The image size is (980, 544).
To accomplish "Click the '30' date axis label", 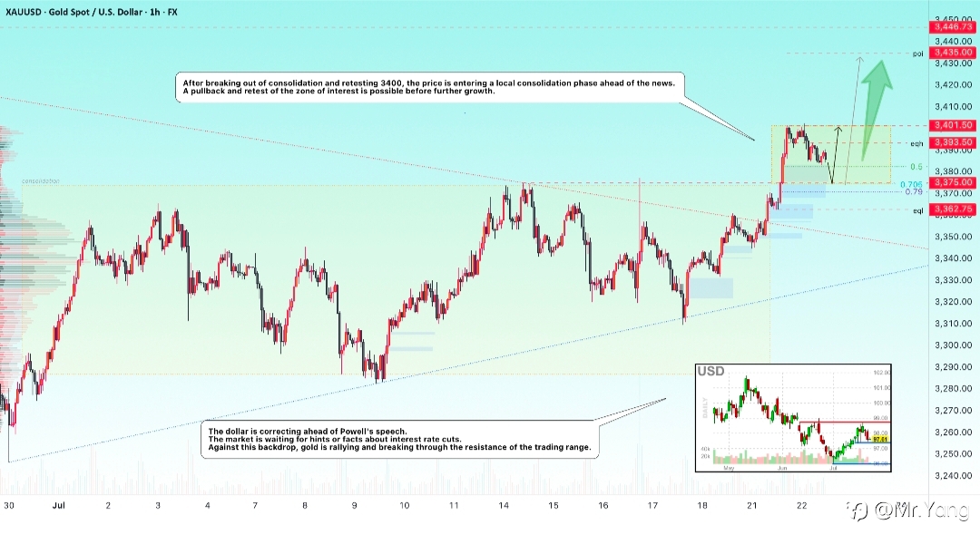I will pos(9,505).
